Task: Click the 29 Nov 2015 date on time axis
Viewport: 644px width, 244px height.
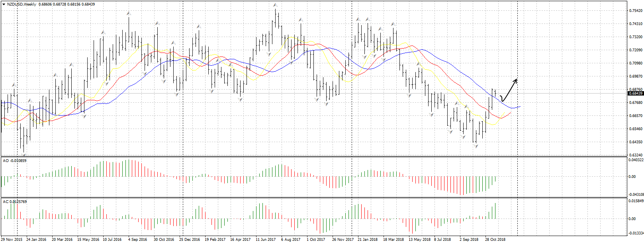Action: click(x=12, y=240)
